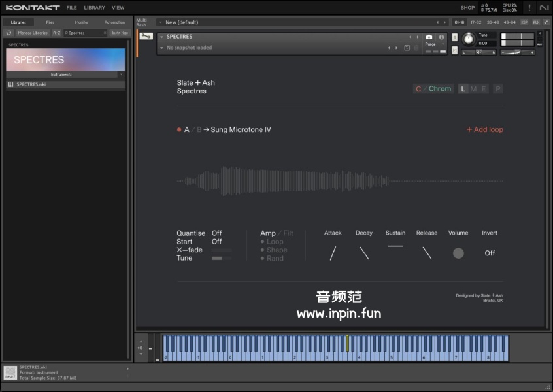The width and height of the screenshot is (553, 392).
Task: Refresh the libraries list
Action: [x=8, y=33]
